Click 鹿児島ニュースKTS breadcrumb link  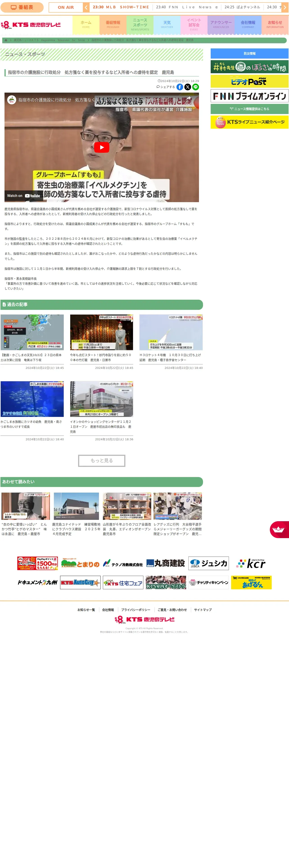[x=49, y=40]
